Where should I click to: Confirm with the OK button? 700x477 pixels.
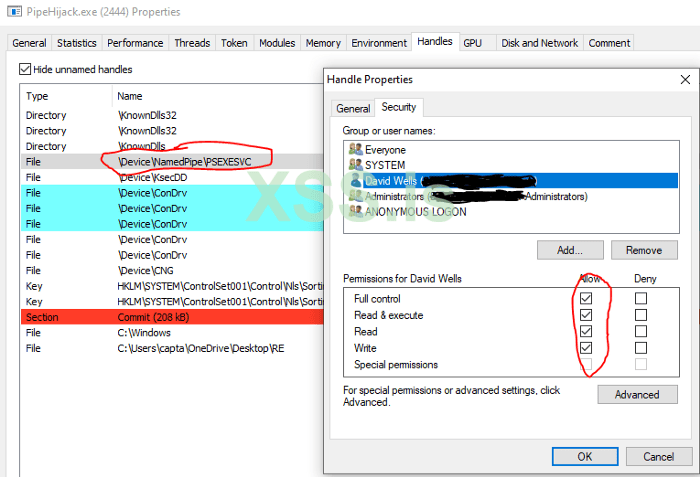(585, 456)
